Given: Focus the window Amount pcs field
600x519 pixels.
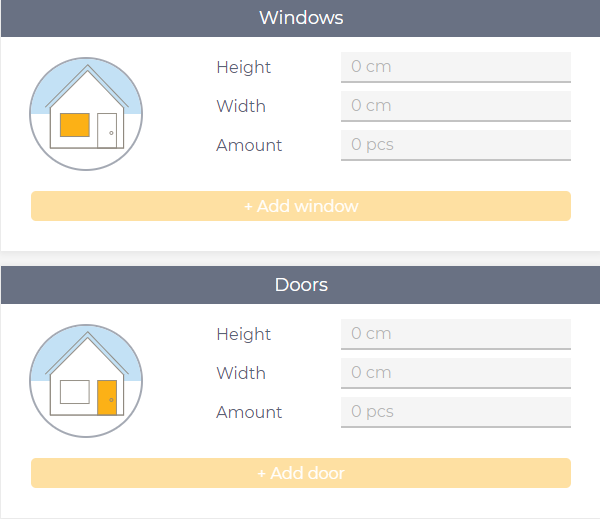Looking at the screenshot, I should click(455, 145).
